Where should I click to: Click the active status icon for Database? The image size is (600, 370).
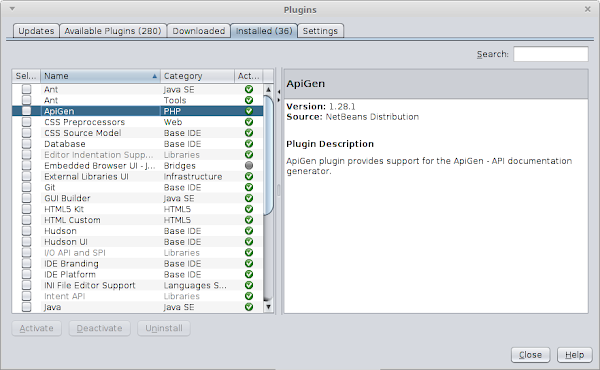(249, 143)
